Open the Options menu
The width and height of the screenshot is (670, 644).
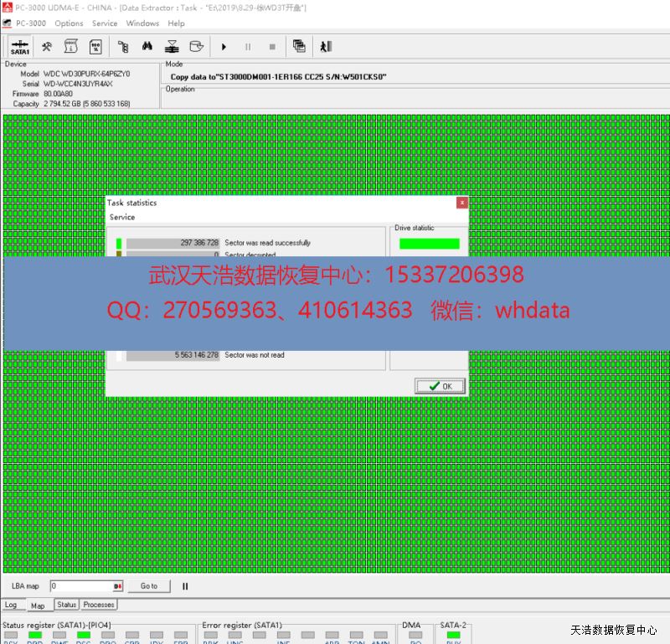(x=69, y=23)
